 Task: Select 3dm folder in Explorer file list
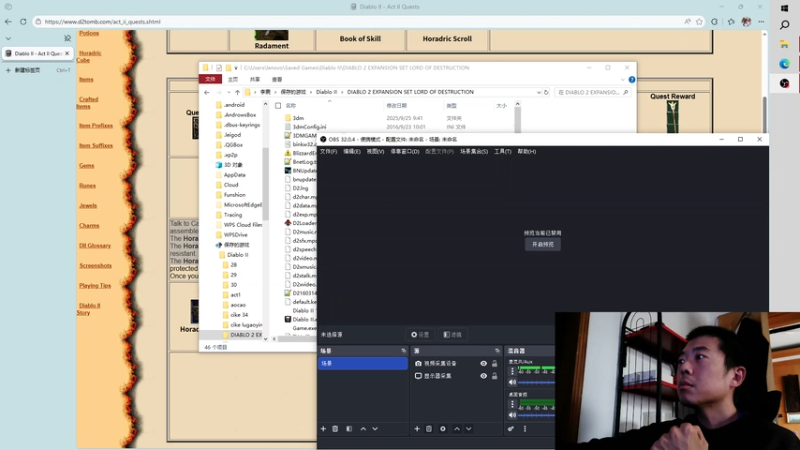(298, 118)
